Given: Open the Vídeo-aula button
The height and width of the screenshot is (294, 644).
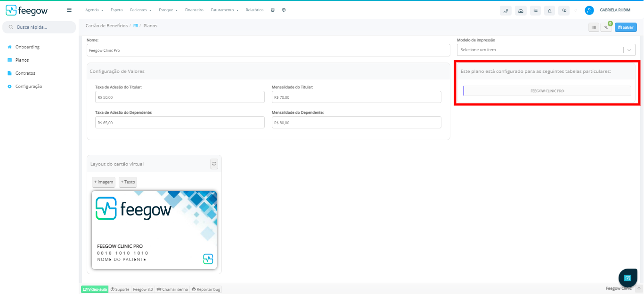Looking at the screenshot, I should 95,289.
